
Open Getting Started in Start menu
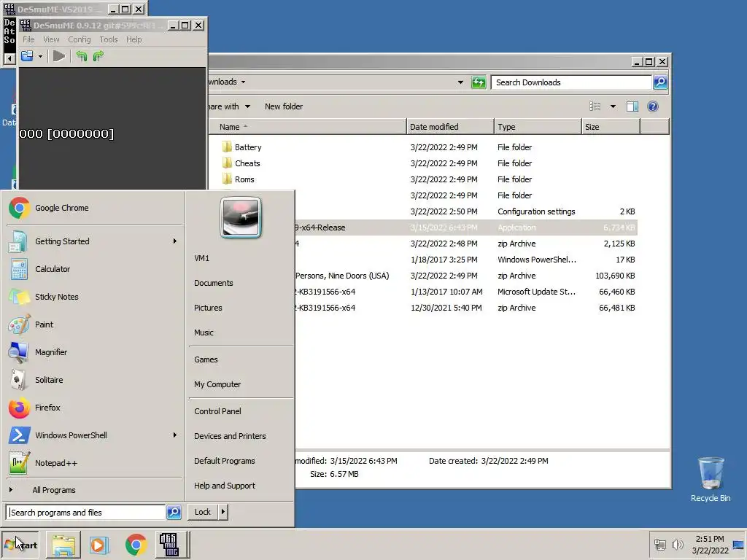pos(94,241)
